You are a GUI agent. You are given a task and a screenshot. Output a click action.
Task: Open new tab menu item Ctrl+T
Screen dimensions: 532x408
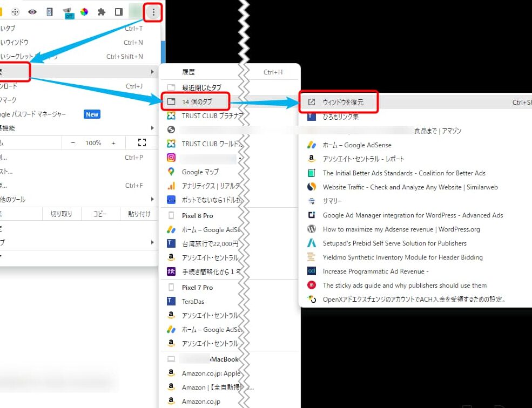point(79,29)
